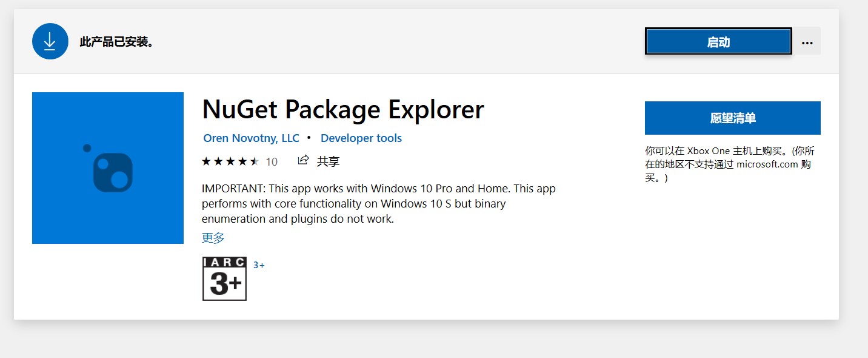Click the Xbox One purchase notice text
The height and width of the screenshot is (358, 868).
point(730,164)
